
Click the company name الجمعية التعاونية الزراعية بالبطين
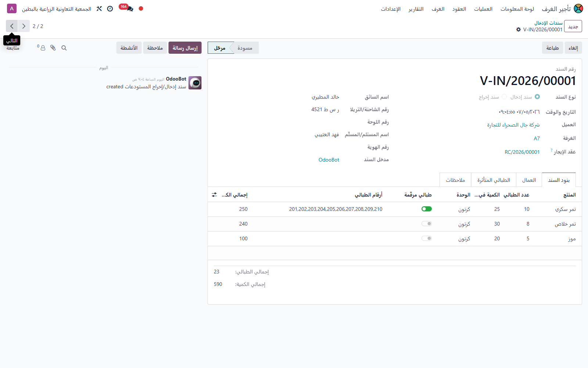click(57, 9)
